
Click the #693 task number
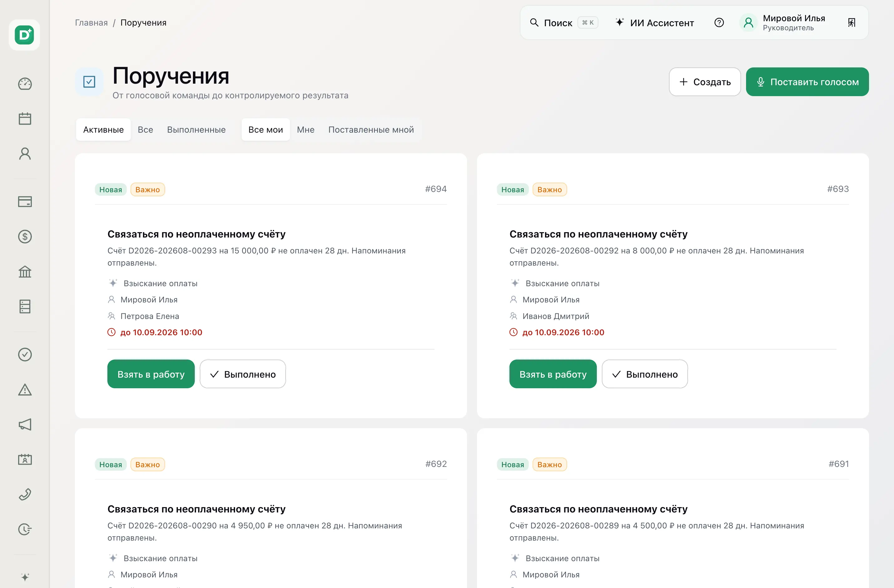(x=838, y=189)
